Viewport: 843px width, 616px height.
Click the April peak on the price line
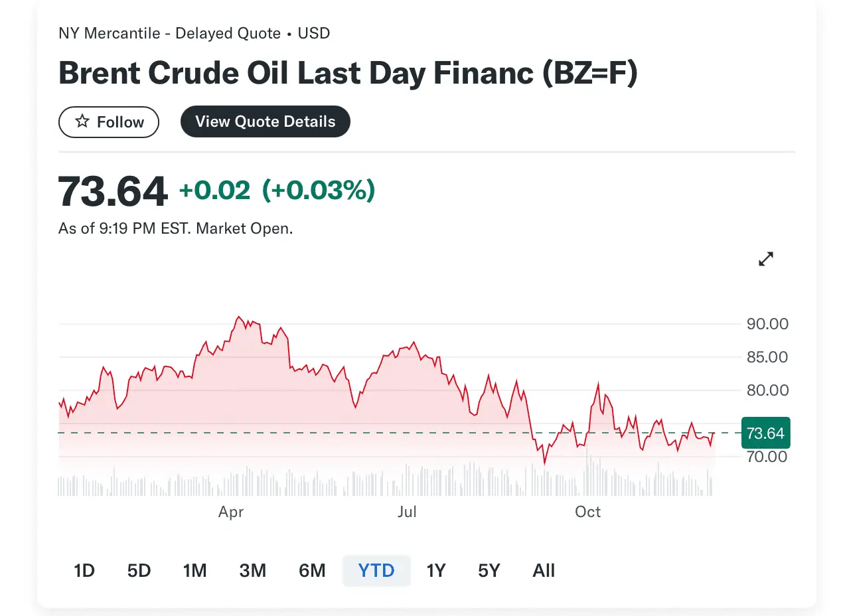pos(239,317)
